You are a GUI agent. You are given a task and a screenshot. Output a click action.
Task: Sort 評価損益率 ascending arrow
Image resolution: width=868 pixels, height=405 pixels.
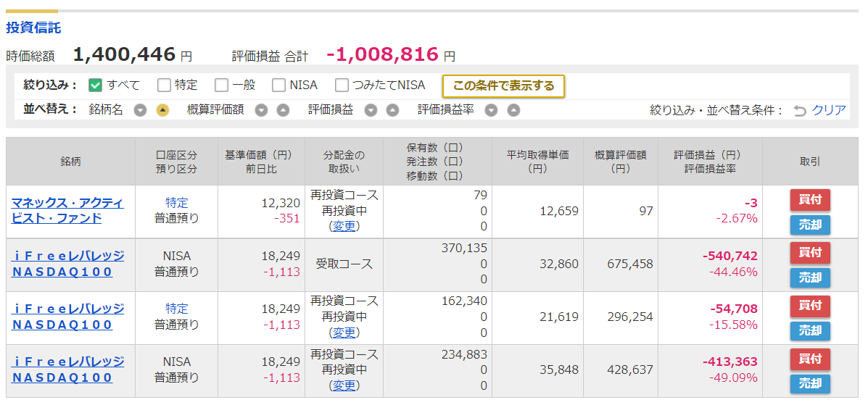coord(513,110)
